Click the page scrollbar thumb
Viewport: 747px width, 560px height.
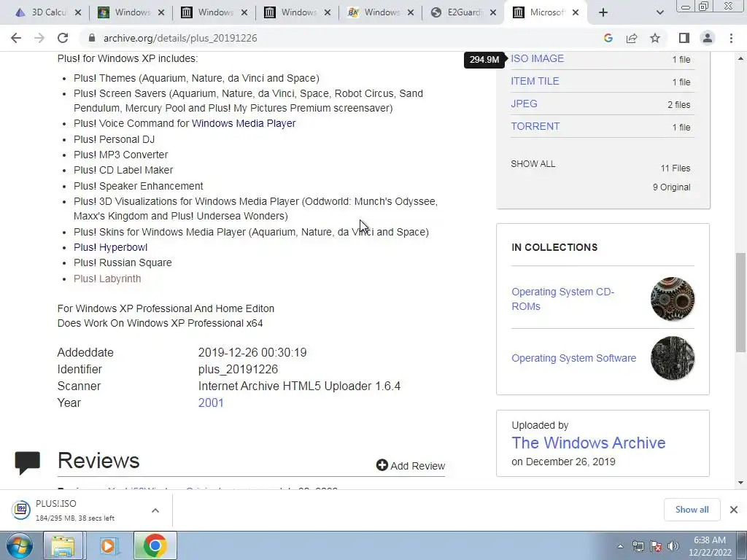tap(740, 303)
